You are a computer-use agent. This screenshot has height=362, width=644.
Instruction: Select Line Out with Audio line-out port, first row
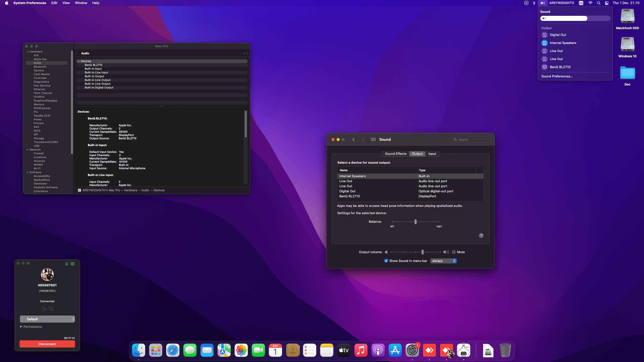tap(410, 181)
